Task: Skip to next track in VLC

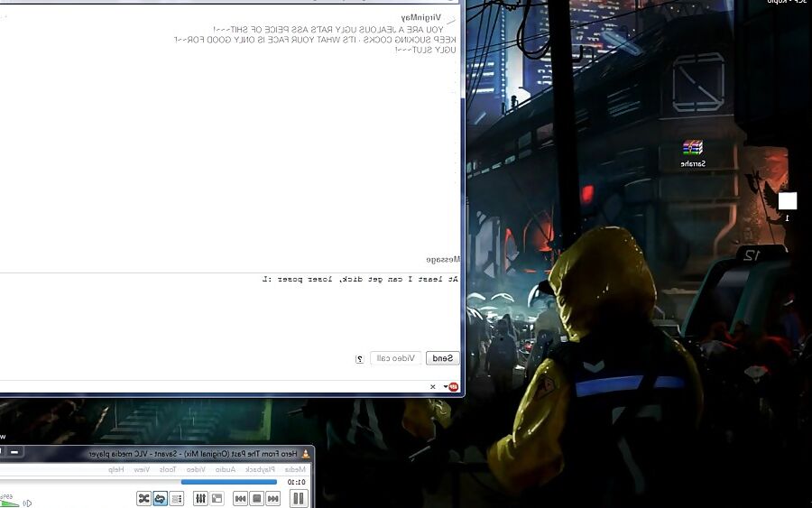Action: [x=240, y=499]
